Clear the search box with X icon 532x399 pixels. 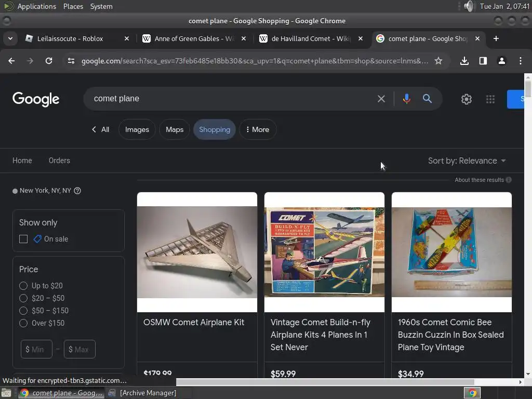(381, 99)
